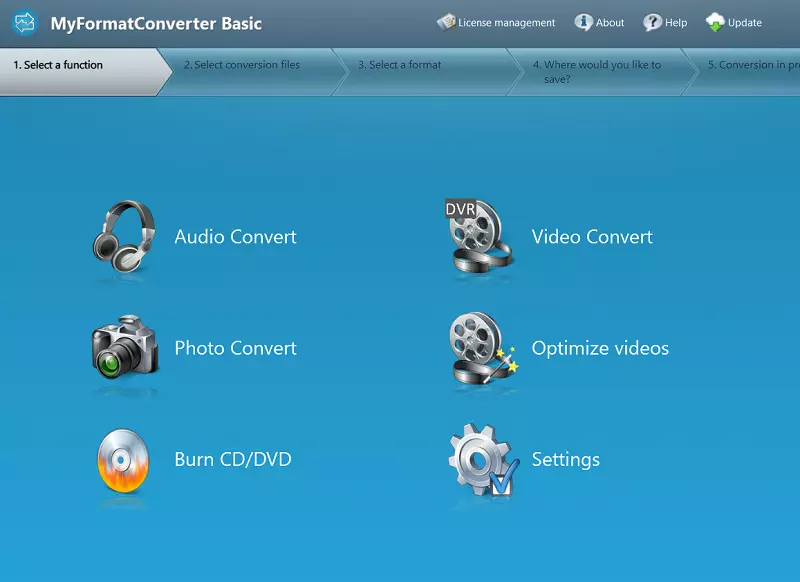The height and width of the screenshot is (582, 800).
Task: Click the License management icon
Action: pos(446,22)
